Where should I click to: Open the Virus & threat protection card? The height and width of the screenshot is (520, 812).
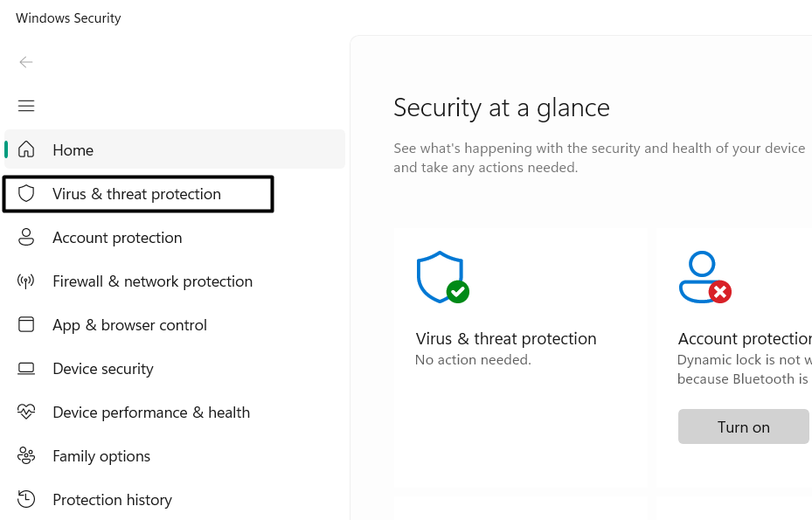(506, 339)
